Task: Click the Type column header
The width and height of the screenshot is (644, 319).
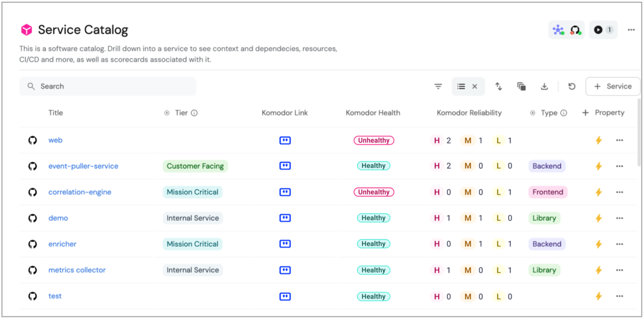Action: 549,113
